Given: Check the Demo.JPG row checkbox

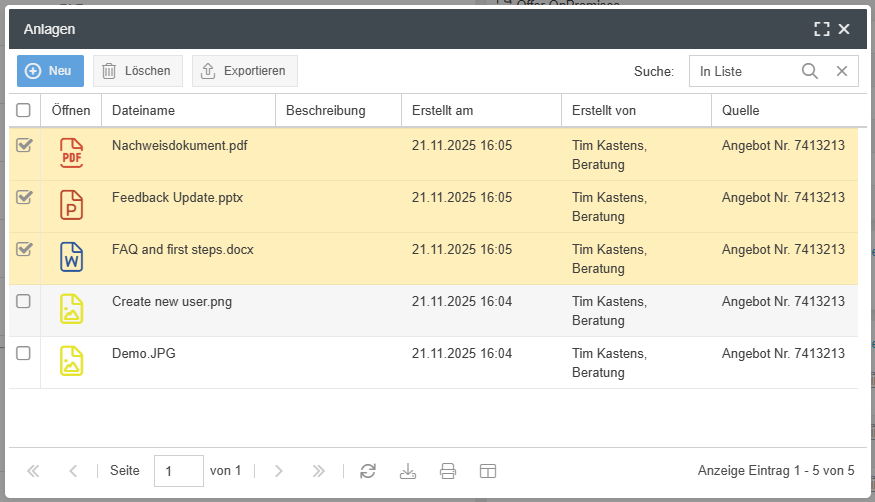Looking at the screenshot, I should click(x=24, y=353).
